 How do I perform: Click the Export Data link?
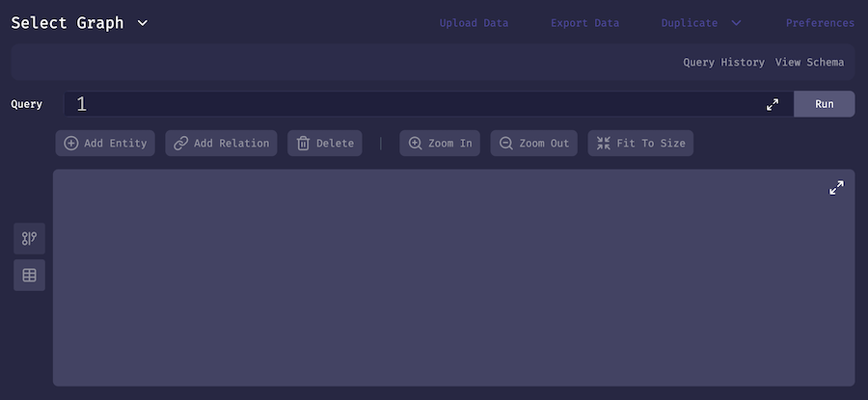[584, 23]
